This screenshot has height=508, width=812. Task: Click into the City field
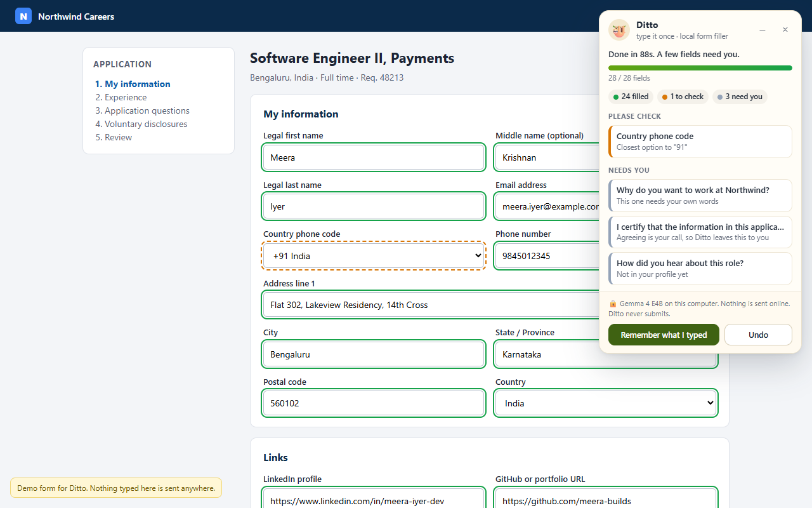374,354
